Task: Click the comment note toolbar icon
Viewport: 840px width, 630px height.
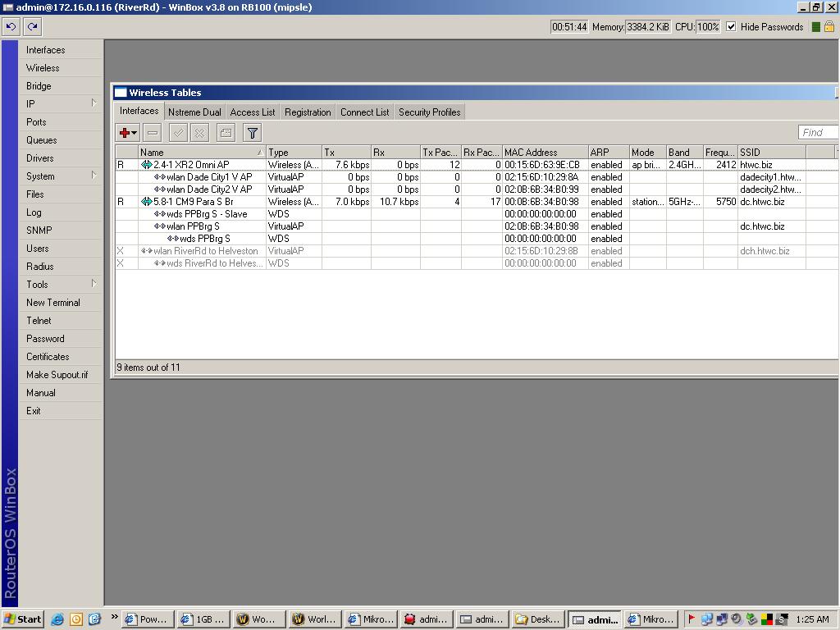Action: (x=226, y=133)
